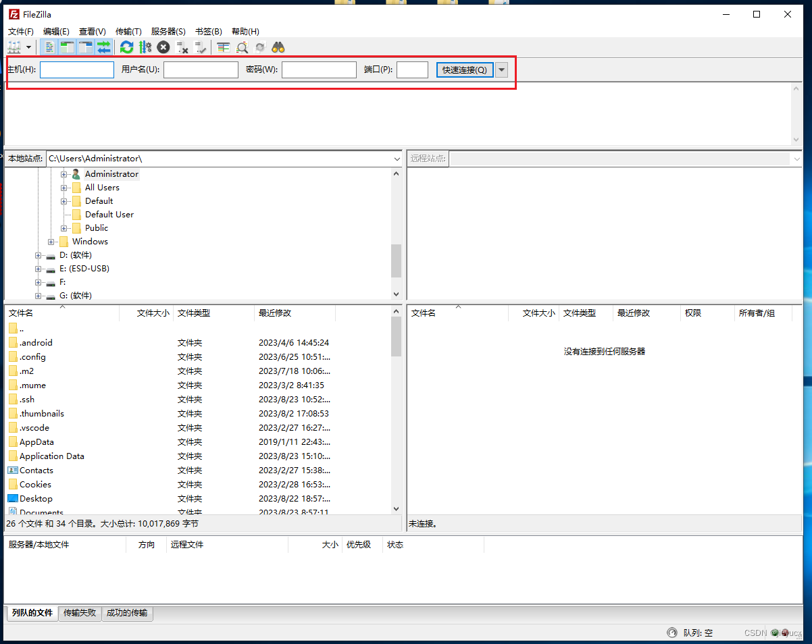Toggle directory comparison
The height and width of the screenshot is (644, 812).
click(241, 47)
